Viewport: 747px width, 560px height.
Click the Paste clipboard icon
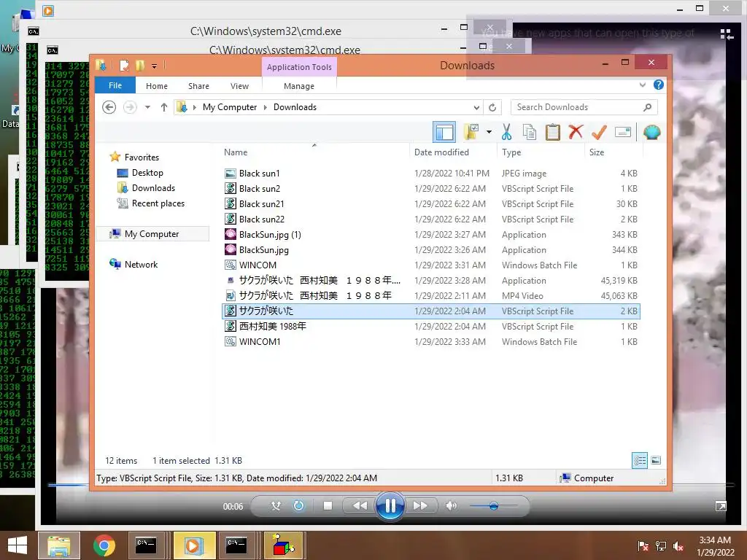[552, 132]
